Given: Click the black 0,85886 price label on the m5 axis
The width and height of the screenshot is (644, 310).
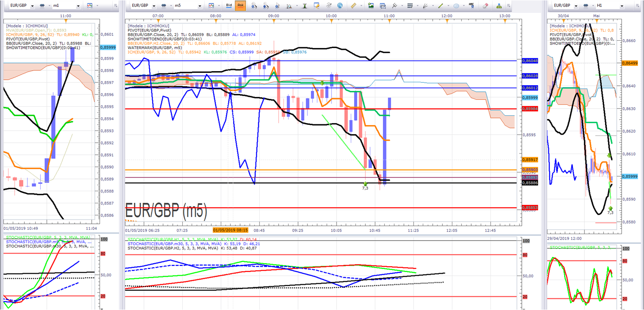Looking at the screenshot, I should (530, 183).
